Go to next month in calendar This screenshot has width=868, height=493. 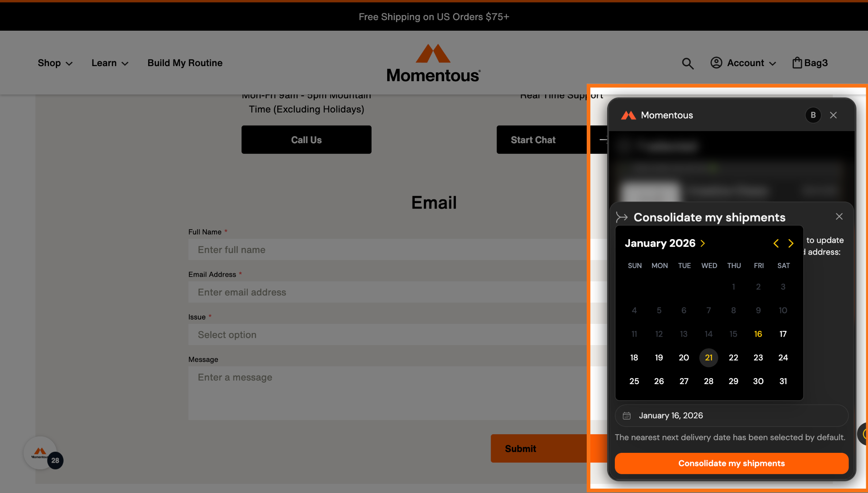(x=791, y=243)
